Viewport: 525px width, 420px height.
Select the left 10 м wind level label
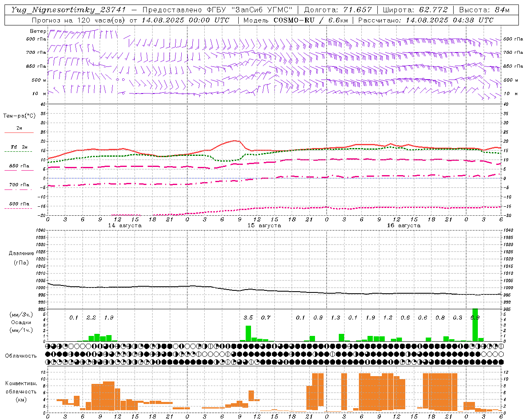[39, 94]
